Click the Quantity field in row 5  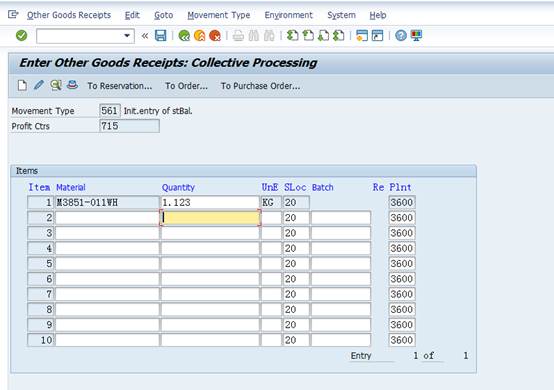210,264
